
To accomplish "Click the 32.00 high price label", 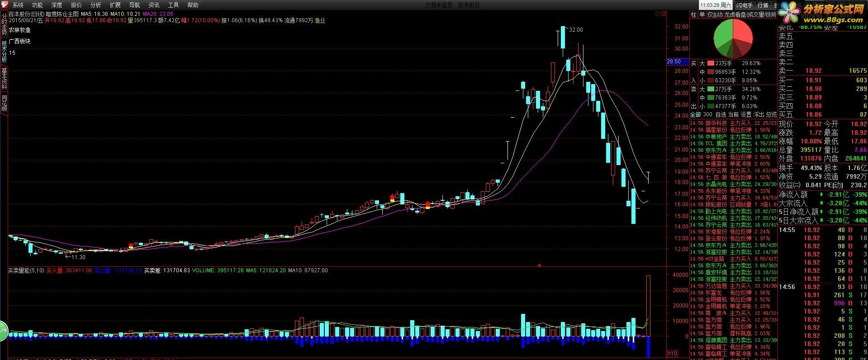I will [x=576, y=30].
